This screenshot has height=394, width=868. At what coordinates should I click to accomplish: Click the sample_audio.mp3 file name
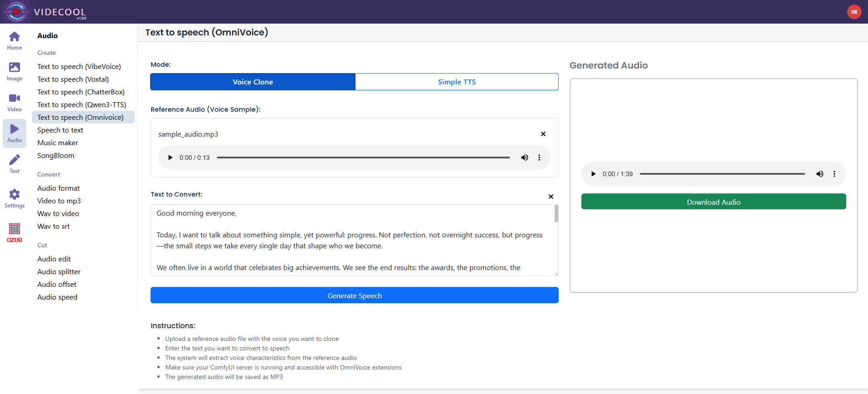coord(188,134)
